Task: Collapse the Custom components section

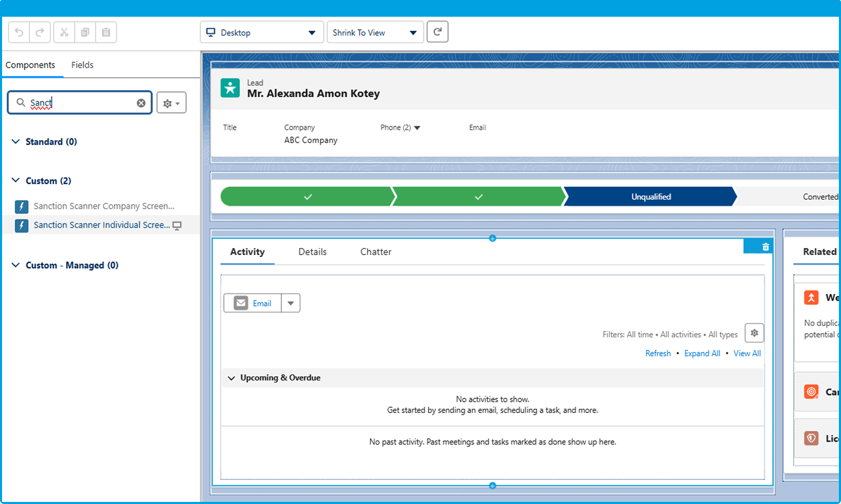Action: click(16, 180)
